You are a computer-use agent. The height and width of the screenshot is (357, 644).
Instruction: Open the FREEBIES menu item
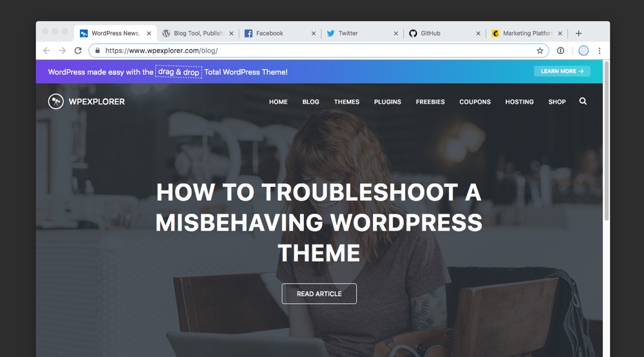430,102
